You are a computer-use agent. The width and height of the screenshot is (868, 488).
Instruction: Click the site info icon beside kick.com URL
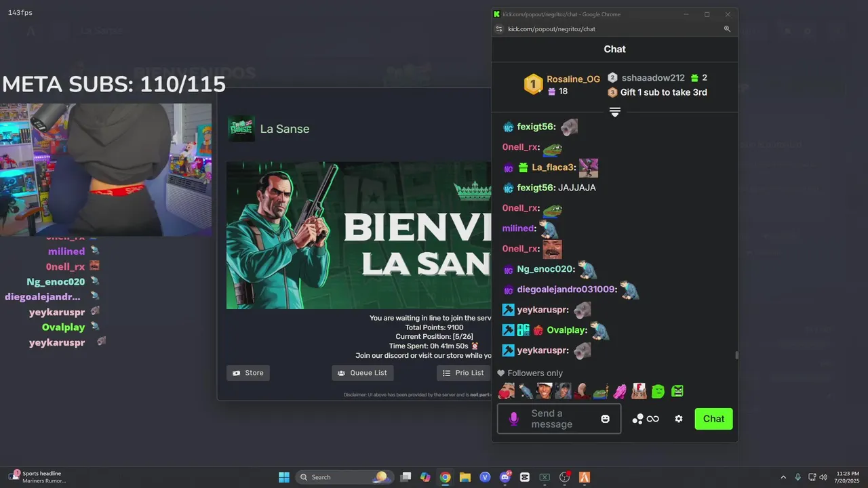499,29
